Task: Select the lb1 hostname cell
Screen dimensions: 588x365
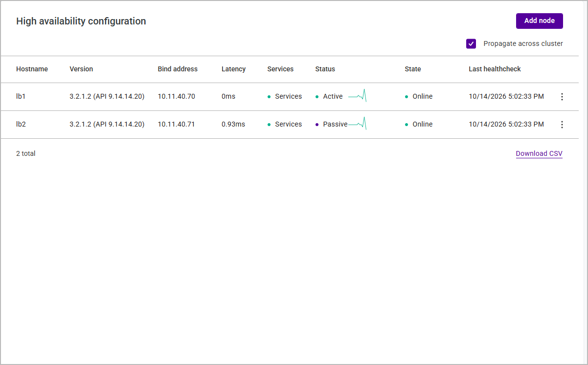Action: 21,96
